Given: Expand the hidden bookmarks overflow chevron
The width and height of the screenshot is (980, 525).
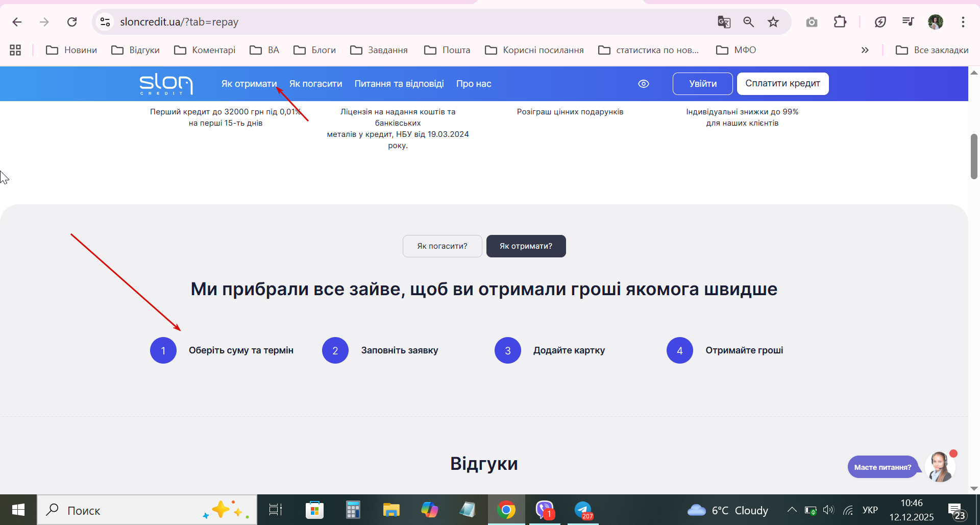Looking at the screenshot, I should pos(865,50).
